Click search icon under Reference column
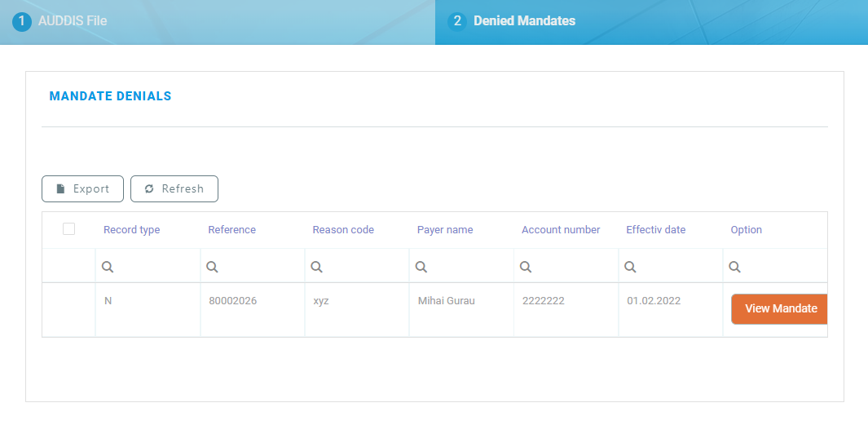 [212, 267]
